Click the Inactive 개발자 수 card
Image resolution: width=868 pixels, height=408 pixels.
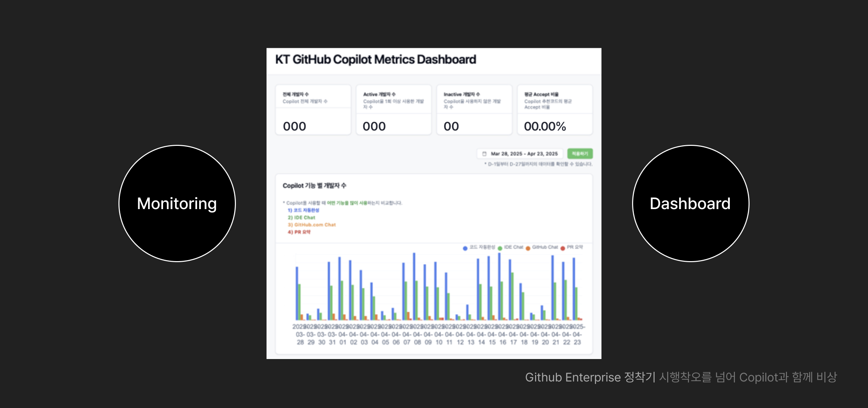pyautogui.click(x=475, y=110)
